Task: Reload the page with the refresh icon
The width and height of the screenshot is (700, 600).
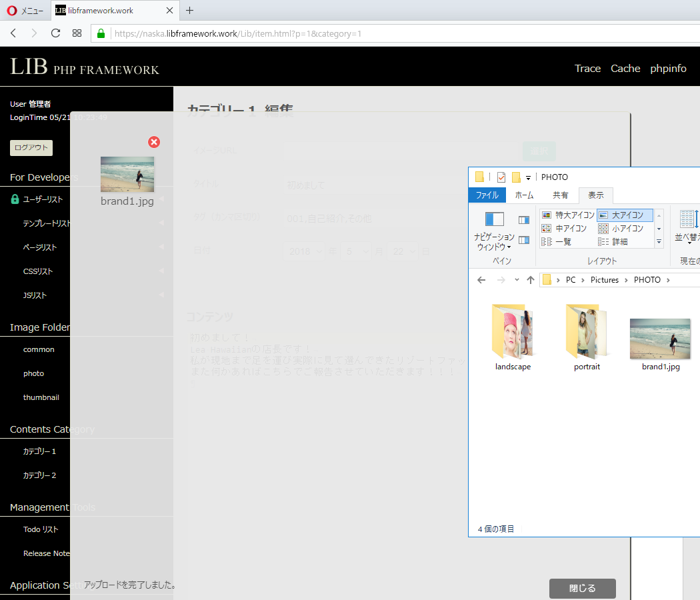Action: [x=55, y=33]
